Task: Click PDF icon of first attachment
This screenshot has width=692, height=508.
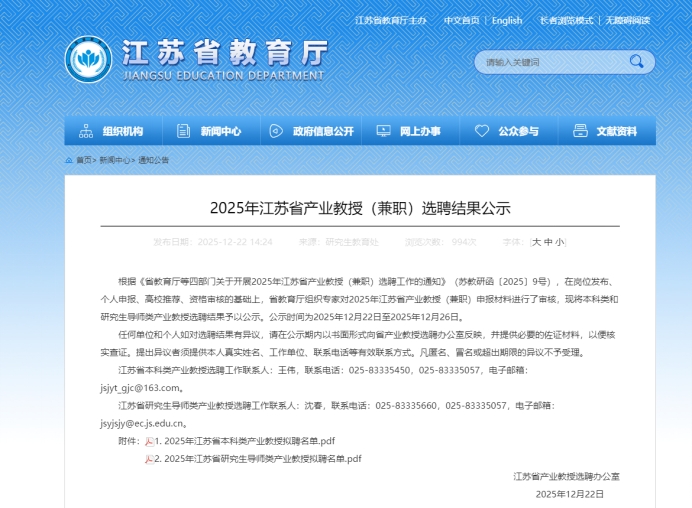Action: pos(149,441)
